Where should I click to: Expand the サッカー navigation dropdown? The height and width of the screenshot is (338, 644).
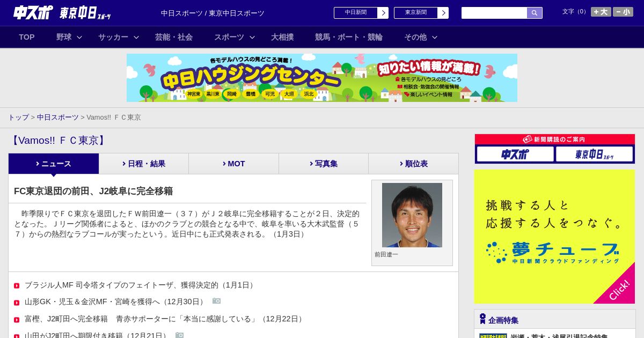119,37
